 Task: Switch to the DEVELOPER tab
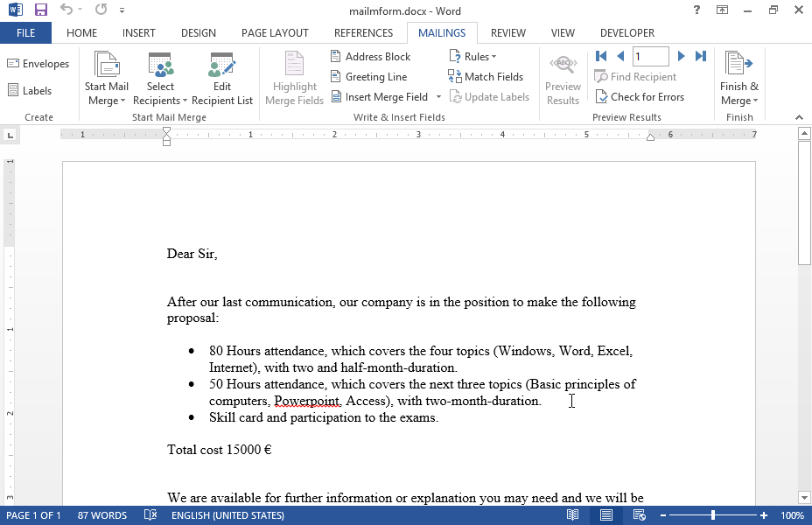627,33
